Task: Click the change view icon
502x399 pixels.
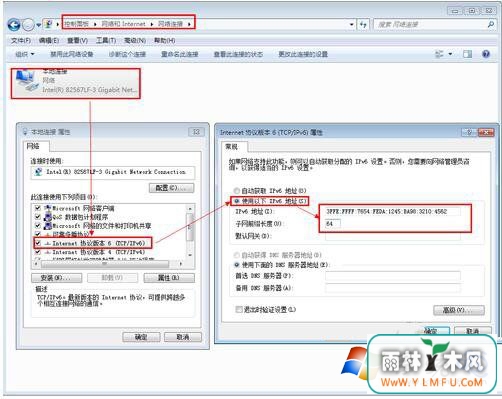Action: [x=439, y=54]
